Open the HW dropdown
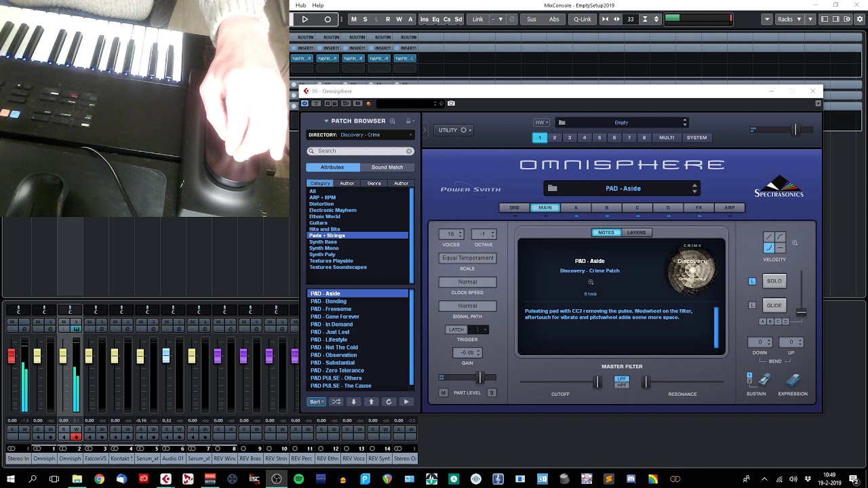 [x=541, y=123]
